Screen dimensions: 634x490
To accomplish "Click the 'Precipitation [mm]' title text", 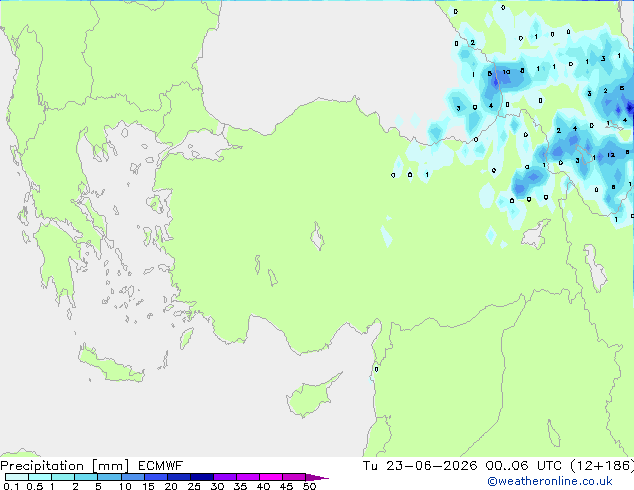I will click(x=65, y=466).
